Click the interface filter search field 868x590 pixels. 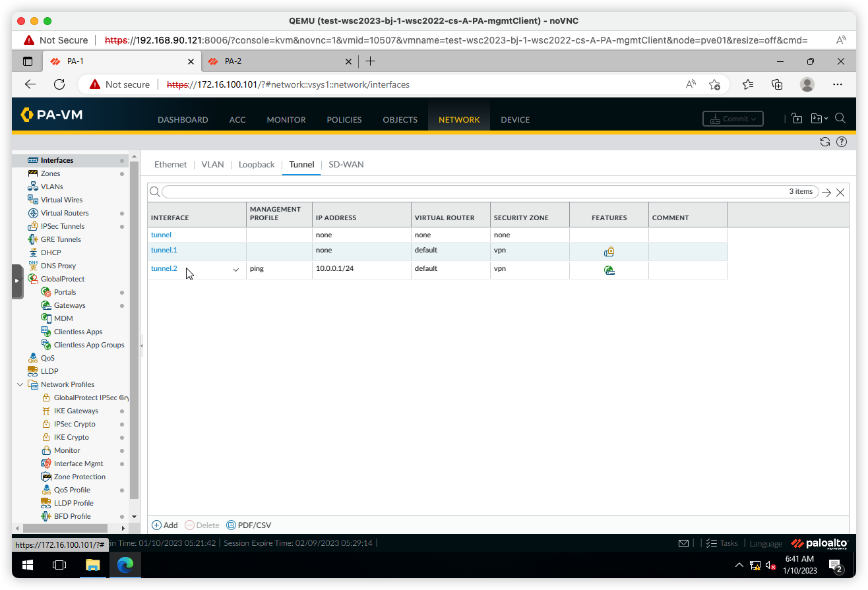click(489, 192)
